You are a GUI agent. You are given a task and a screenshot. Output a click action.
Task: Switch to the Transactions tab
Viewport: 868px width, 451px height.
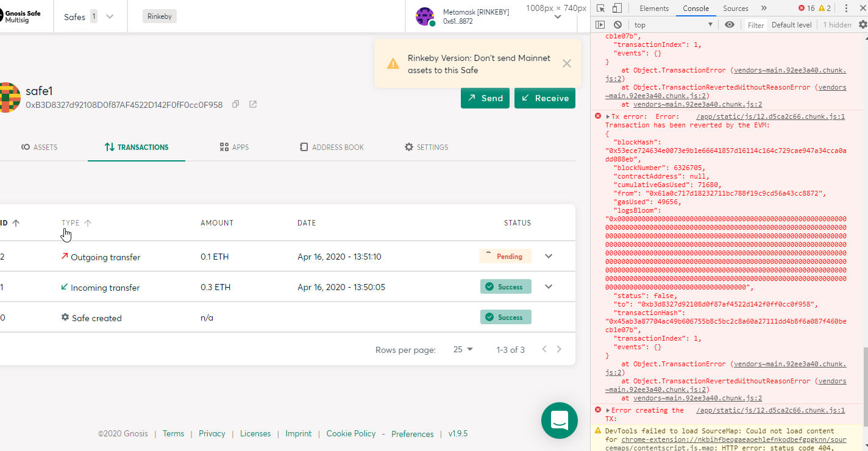coord(137,147)
